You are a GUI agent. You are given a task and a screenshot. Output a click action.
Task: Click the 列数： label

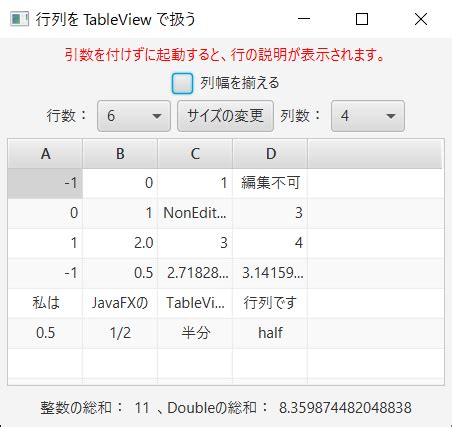click(300, 116)
